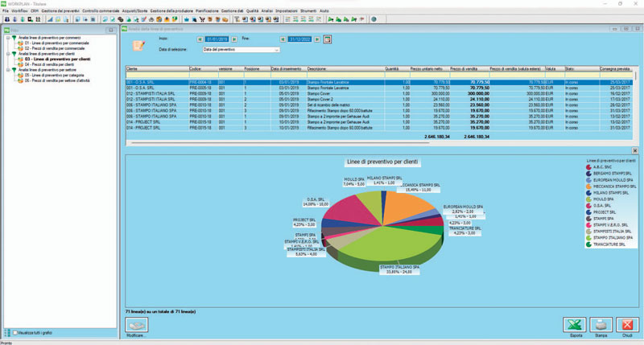Click the Excel export icon (Esporta)

574,324
